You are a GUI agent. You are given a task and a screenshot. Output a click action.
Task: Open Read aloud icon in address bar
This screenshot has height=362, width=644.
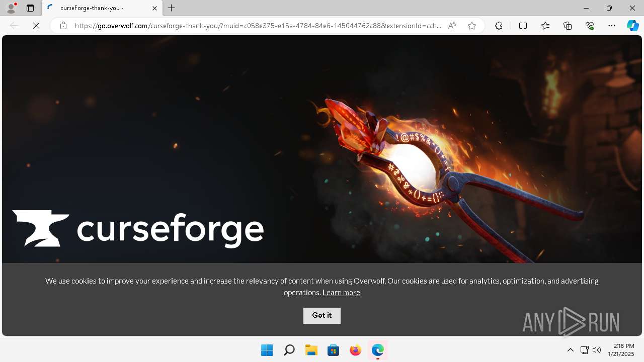click(x=452, y=26)
